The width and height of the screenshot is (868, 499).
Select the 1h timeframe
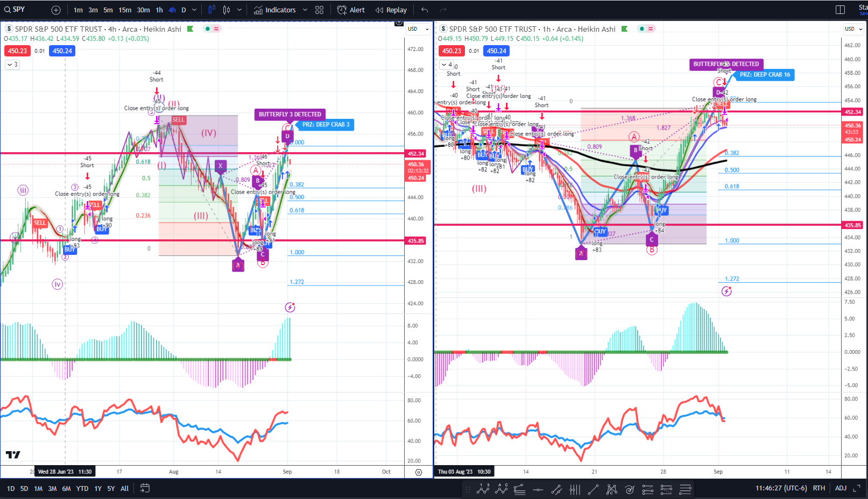pos(159,10)
